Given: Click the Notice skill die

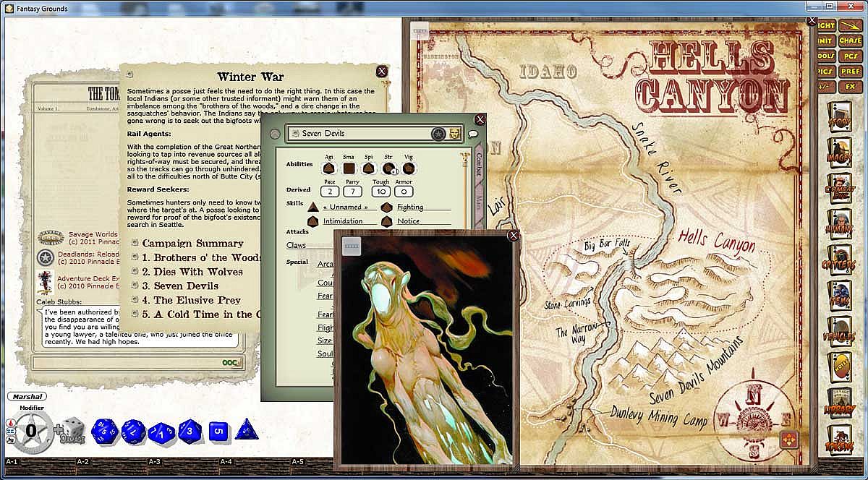Looking at the screenshot, I should [x=387, y=221].
